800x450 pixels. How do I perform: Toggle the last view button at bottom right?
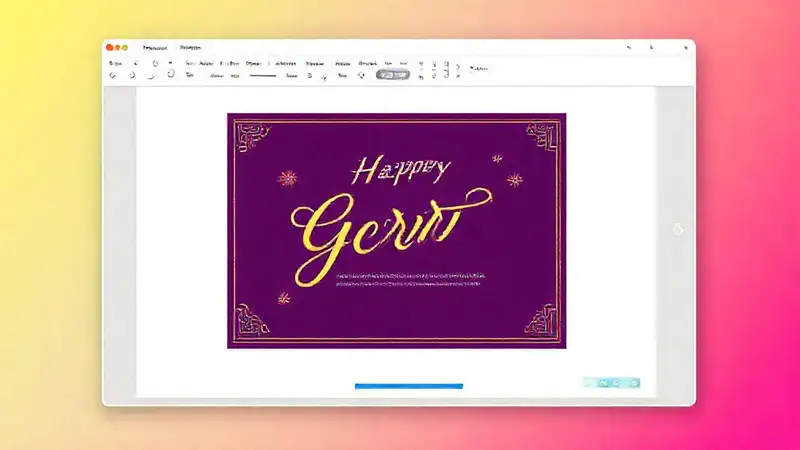(633, 382)
